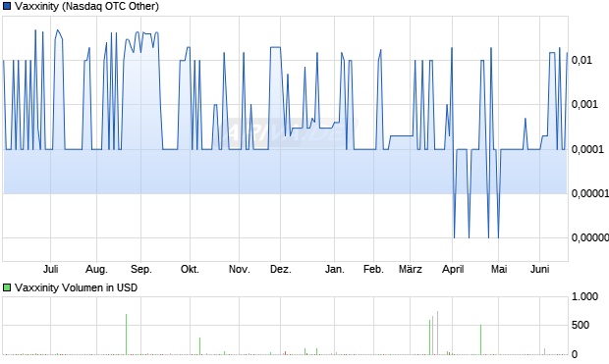Select the 'Juli' month label
This screenshot has height=364, width=609.
[x=50, y=269]
